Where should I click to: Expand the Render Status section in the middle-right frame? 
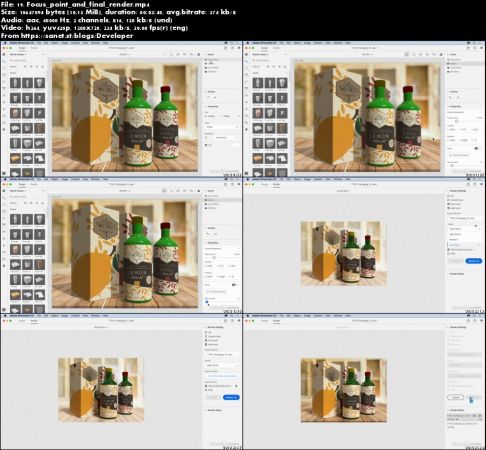(x=456, y=274)
